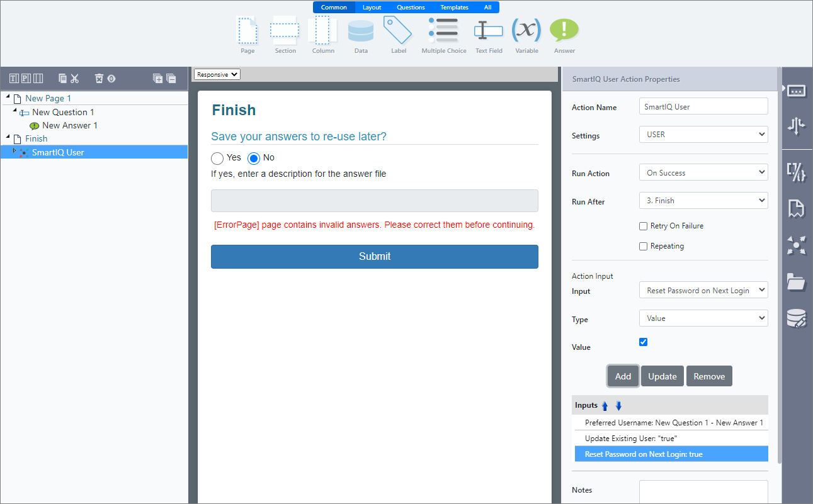Uncheck the Value checkbox
The width and height of the screenshot is (813, 504).
643,342
